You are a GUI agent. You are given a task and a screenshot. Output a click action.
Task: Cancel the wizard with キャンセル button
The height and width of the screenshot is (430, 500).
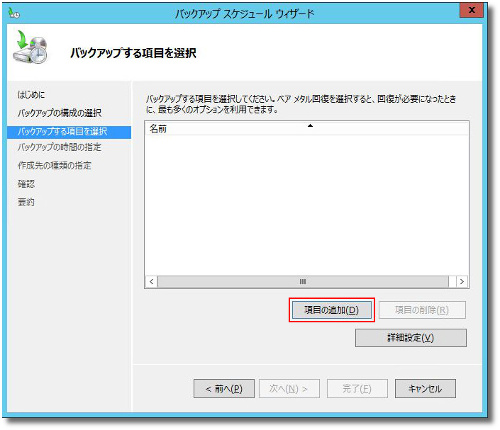(x=425, y=389)
